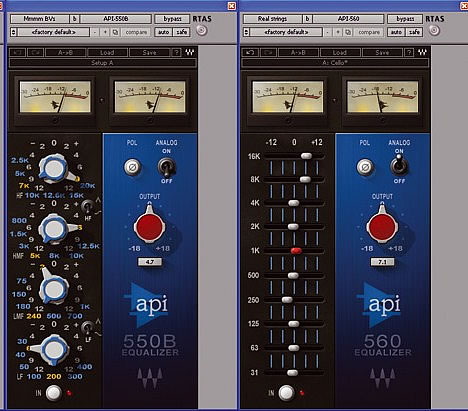Toggle the ANALOG on/off switch on 560
The height and width of the screenshot is (411, 468).
[399, 165]
